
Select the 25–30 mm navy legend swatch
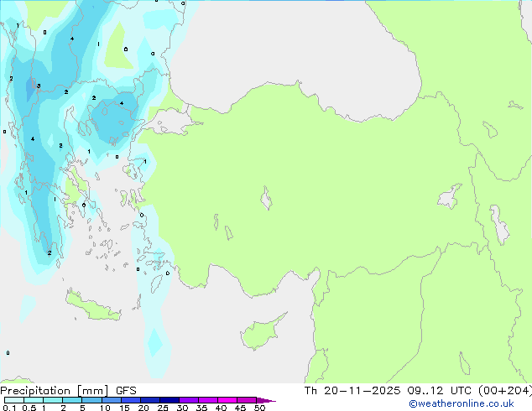[x=170, y=400]
